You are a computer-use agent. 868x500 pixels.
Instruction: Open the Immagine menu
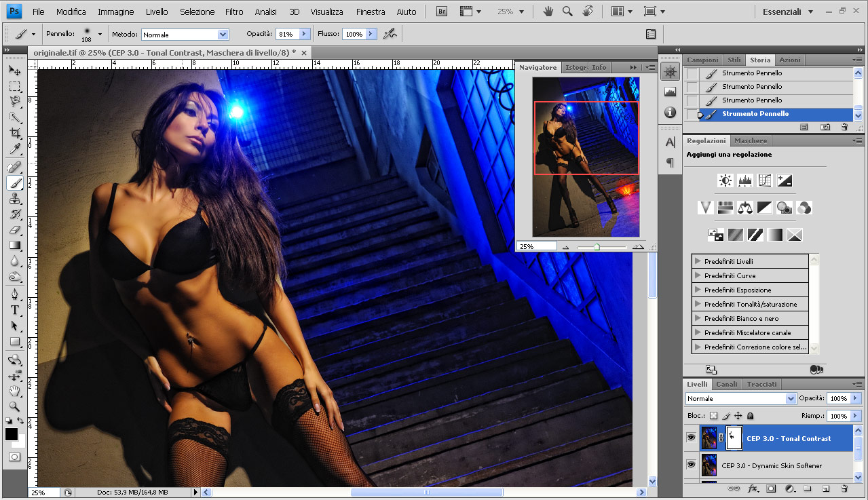[x=116, y=12]
